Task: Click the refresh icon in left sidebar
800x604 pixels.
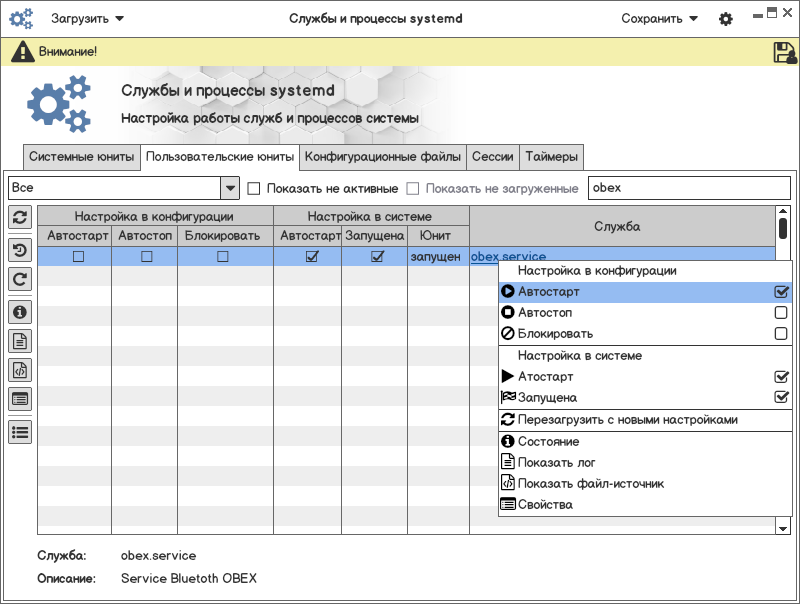Action: tap(20, 217)
